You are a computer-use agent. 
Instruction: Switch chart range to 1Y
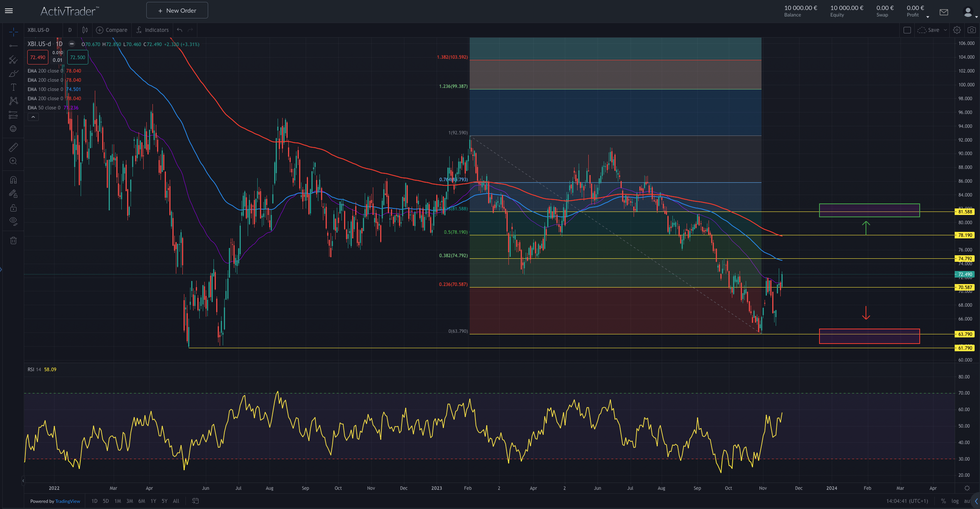click(153, 501)
